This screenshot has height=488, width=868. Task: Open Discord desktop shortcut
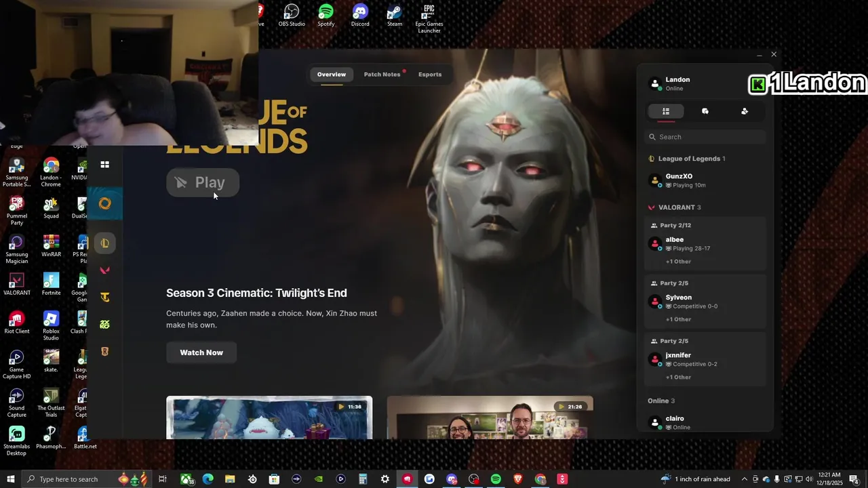coord(360,15)
